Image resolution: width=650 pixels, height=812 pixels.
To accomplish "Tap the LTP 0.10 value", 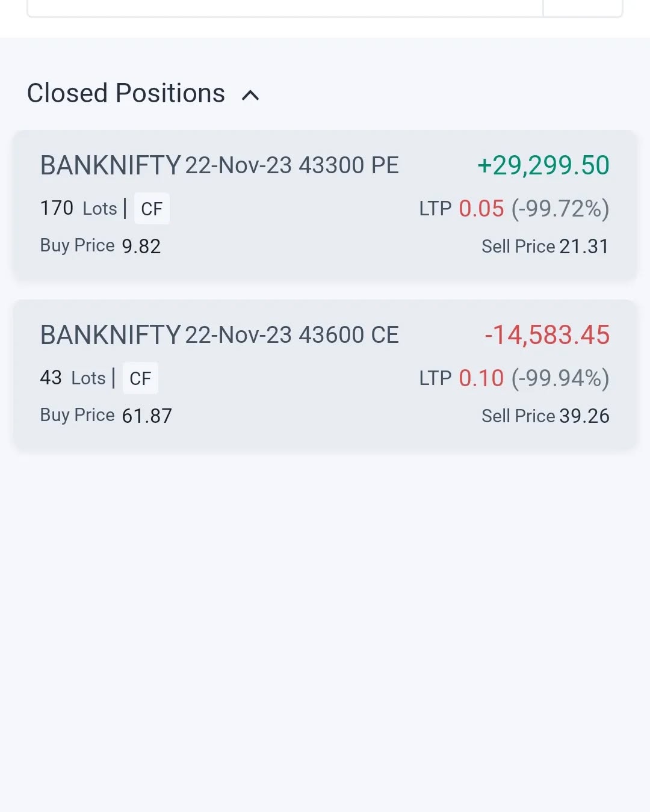I will (x=481, y=378).
